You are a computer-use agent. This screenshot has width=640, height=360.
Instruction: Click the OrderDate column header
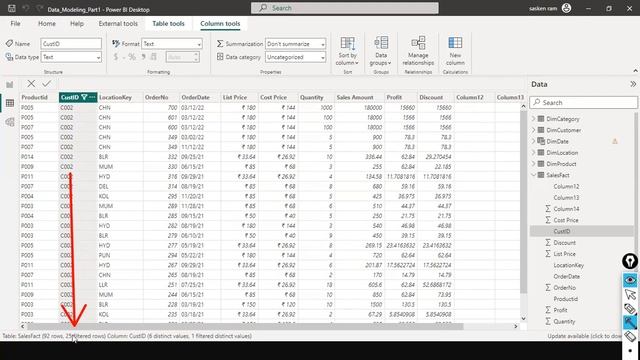(x=200, y=97)
